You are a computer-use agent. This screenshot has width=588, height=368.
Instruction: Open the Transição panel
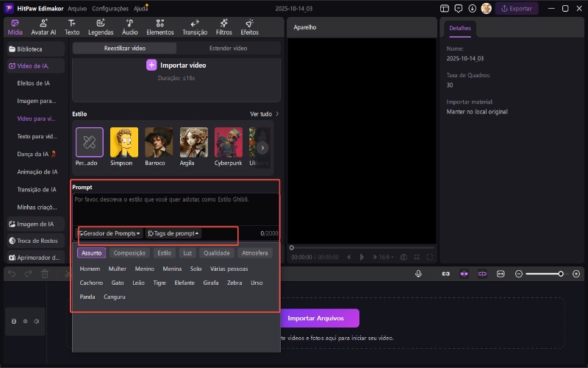pos(195,27)
